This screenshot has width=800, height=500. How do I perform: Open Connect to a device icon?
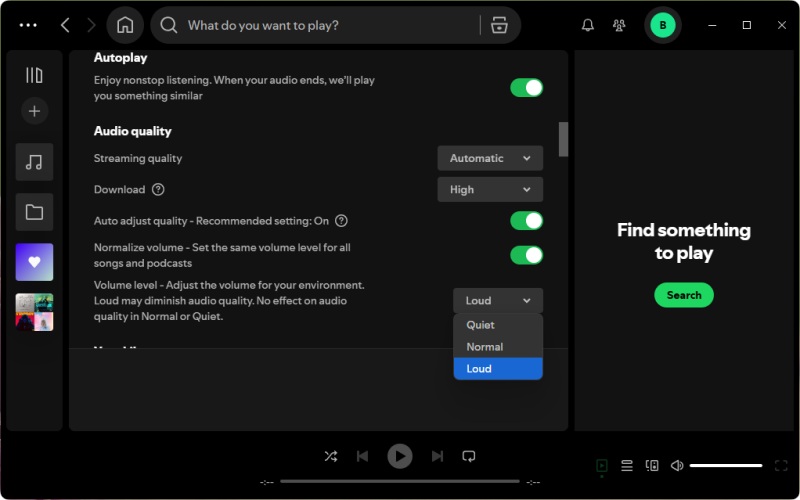tap(652, 465)
